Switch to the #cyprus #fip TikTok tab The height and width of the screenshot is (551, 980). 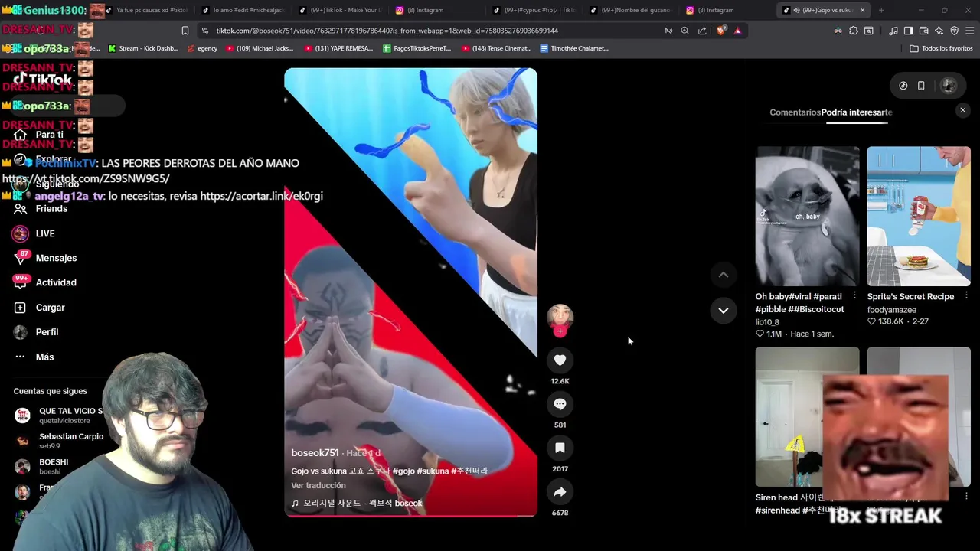click(x=533, y=10)
